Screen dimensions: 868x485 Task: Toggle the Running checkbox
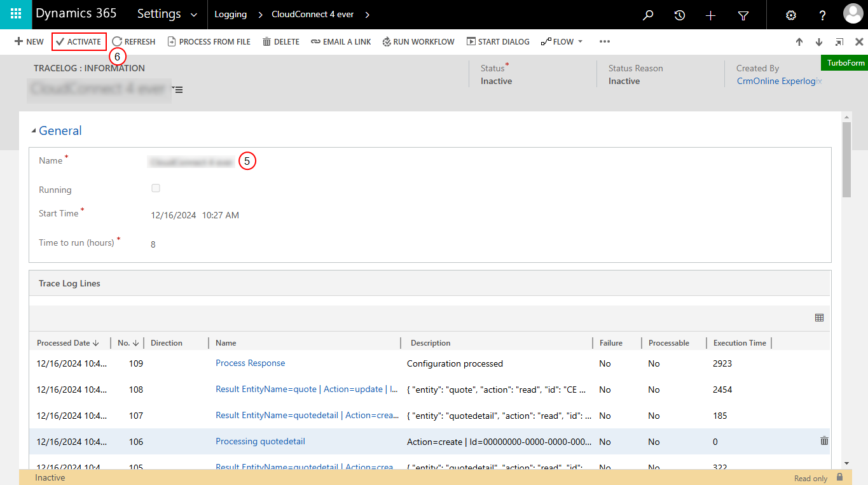coord(156,188)
